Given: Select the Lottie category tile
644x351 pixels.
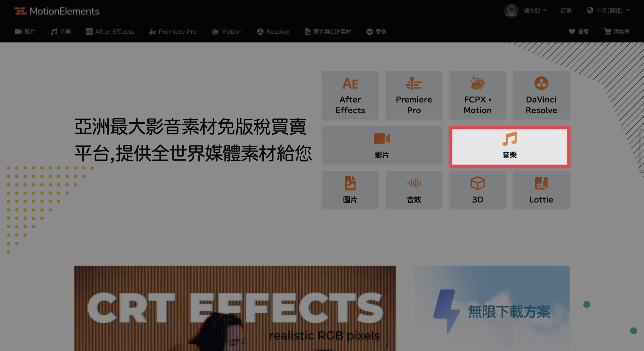Looking at the screenshot, I should tap(541, 190).
